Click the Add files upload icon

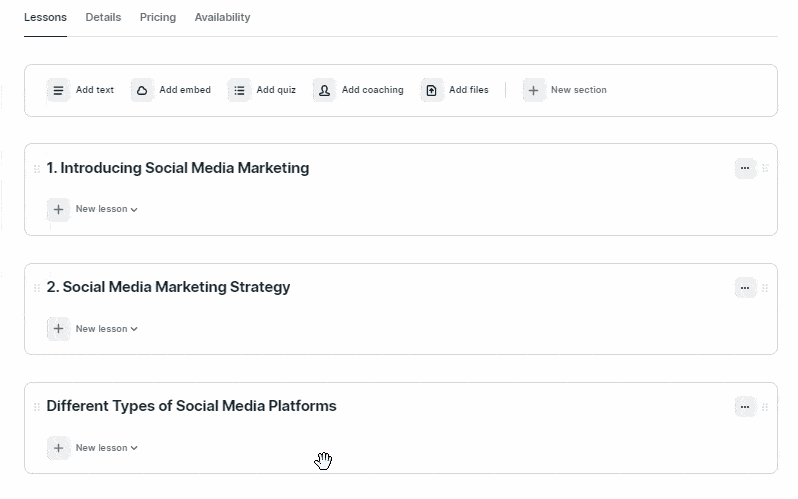tap(432, 91)
